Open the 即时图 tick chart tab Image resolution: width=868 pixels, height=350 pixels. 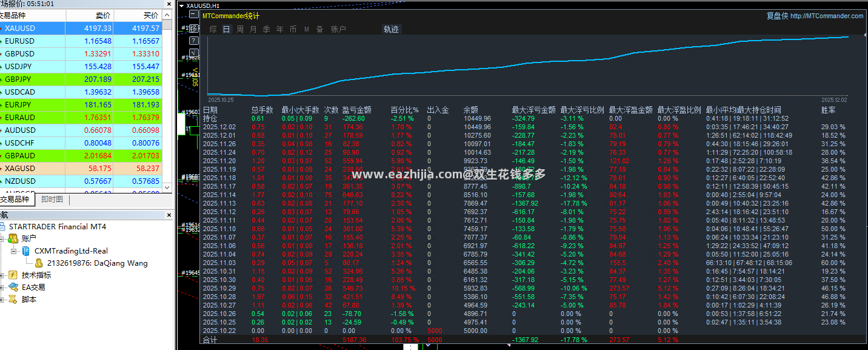(52, 199)
